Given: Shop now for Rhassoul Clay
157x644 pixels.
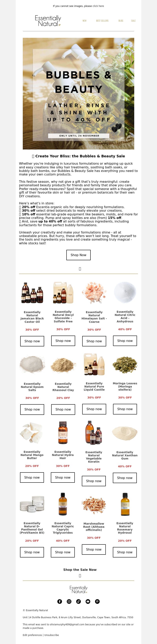Looking at the screenshot, I should point(63,409).
